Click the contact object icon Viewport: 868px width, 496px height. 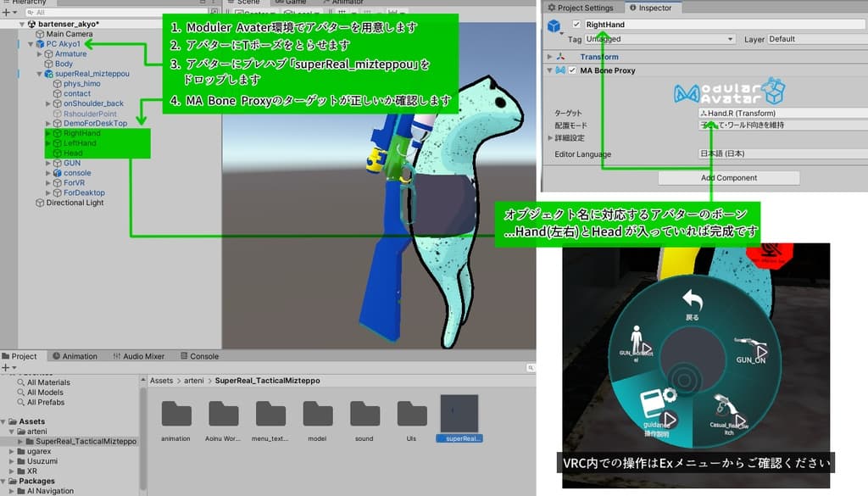pos(57,93)
